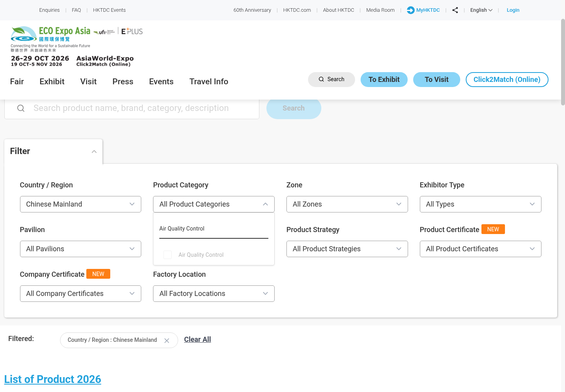Collapse the Filter panel chevron
Screen dimensions: 565x392
click(94, 152)
